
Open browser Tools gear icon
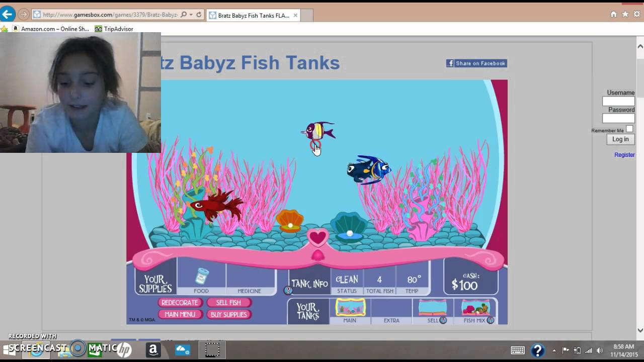(x=637, y=14)
